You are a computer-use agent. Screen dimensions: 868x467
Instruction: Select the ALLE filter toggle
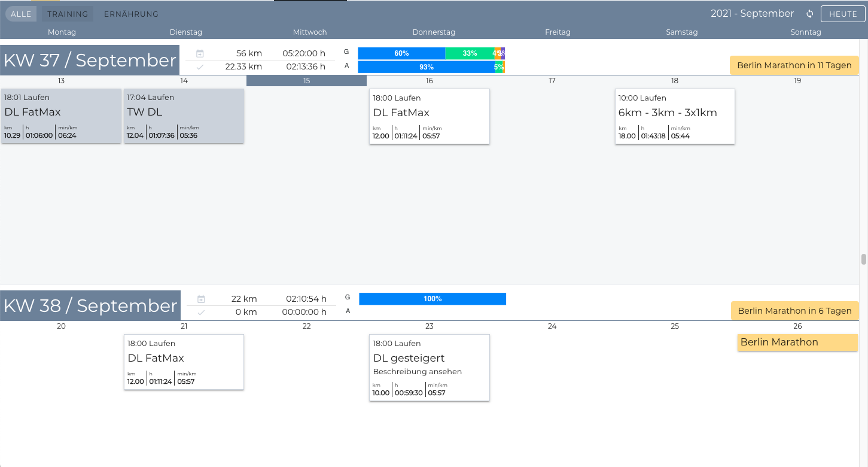click(21, 14)
